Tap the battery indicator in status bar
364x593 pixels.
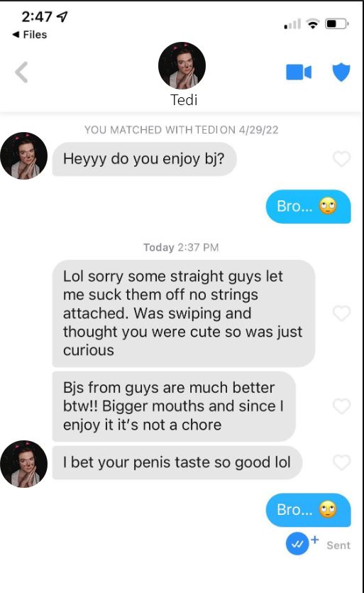point(337,24)
